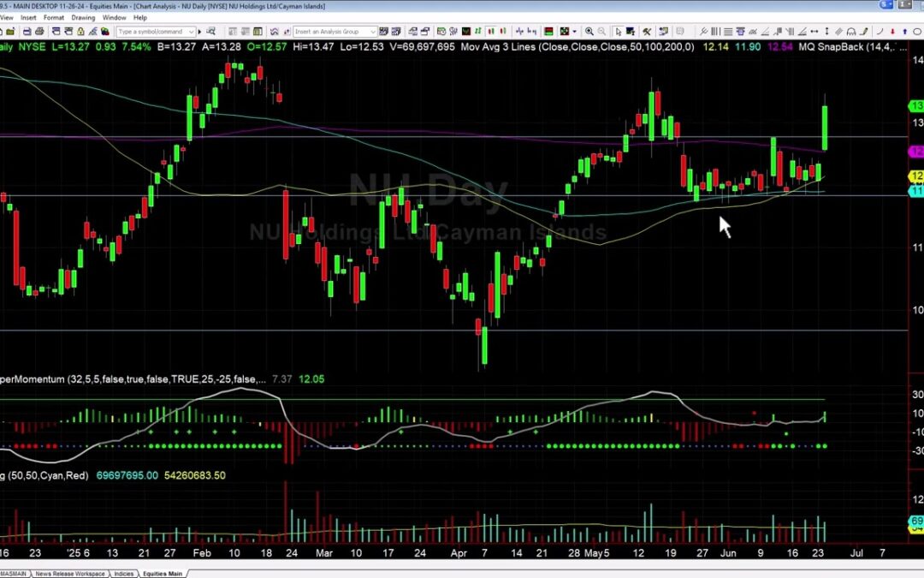
Task: Click the printer icon in the toolbar
Action: [38, 32]
